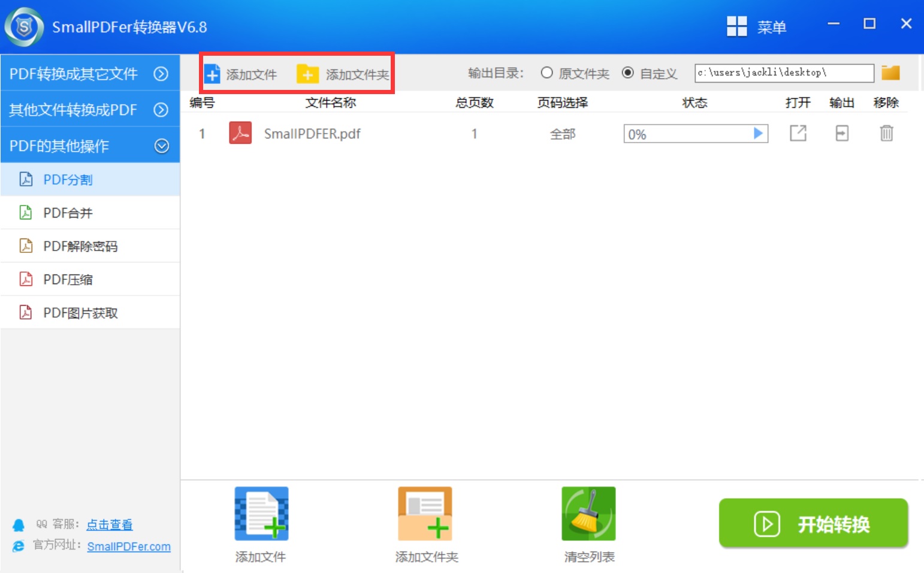Maximize the SmallPDFer window
Screen dimensions: 924x573
tap(869, 24)
